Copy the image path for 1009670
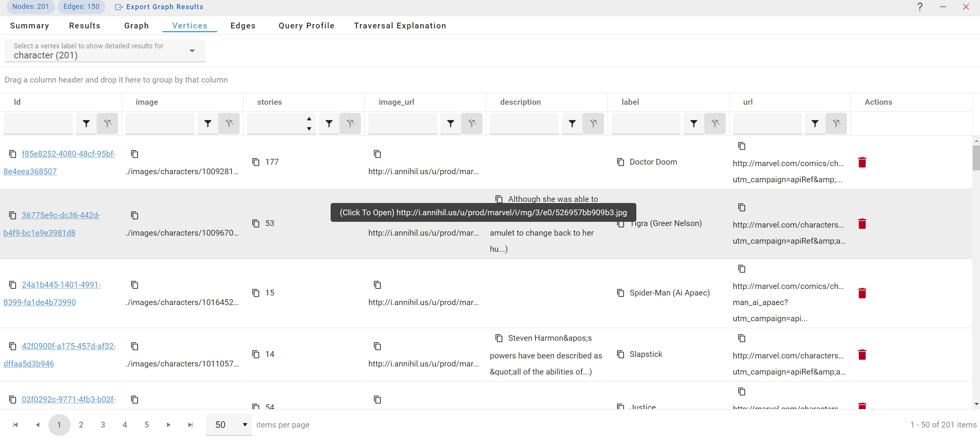Viewport: 980px width, 439px height. 135,215
